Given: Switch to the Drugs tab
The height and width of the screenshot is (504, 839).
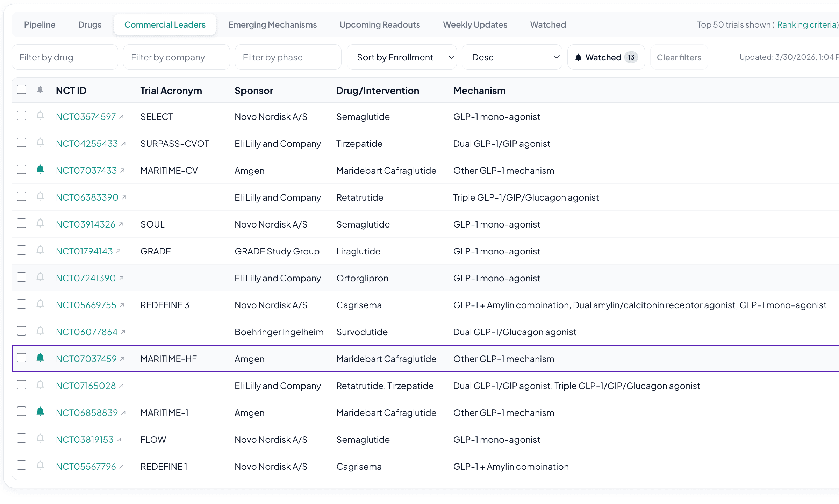Looking at the screenshot, I should [90, 25].
